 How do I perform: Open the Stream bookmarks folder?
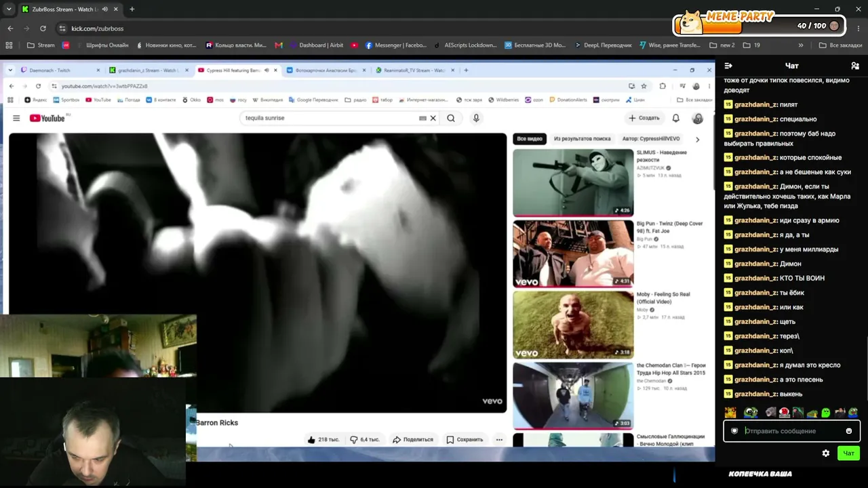[x=41, y=45]
